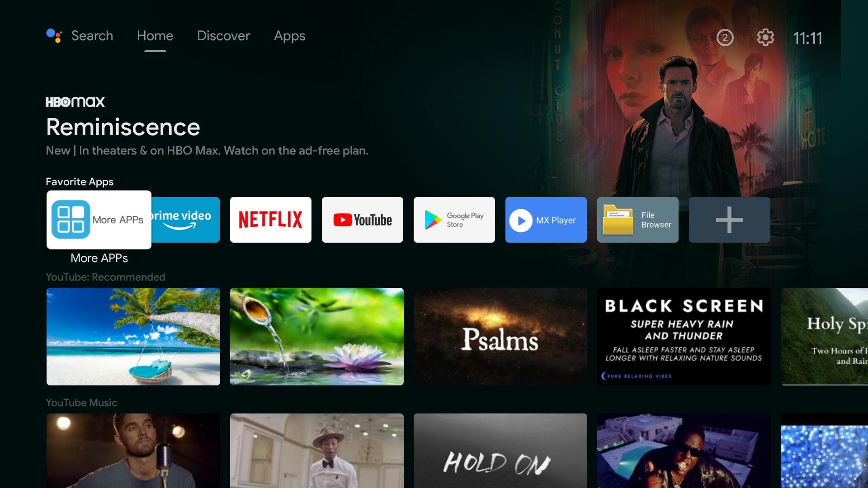Add a favorite app with plus tile
868x488 pixels.
[730, 220]
